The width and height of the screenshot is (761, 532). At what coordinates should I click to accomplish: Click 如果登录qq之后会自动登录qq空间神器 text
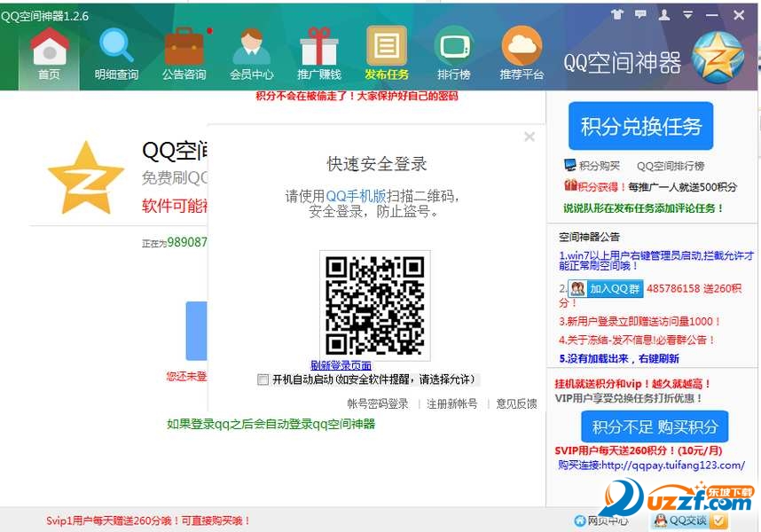pyautogui.click(x=271, y=425)
